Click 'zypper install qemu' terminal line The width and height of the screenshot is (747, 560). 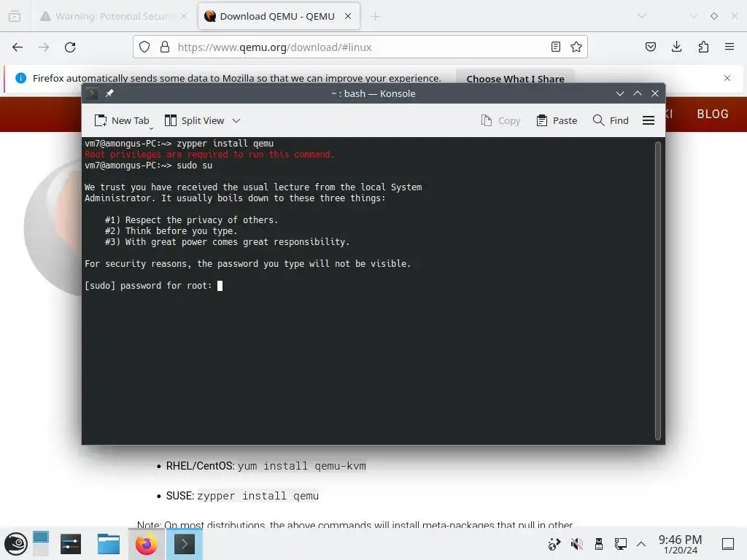coord(179,144)
